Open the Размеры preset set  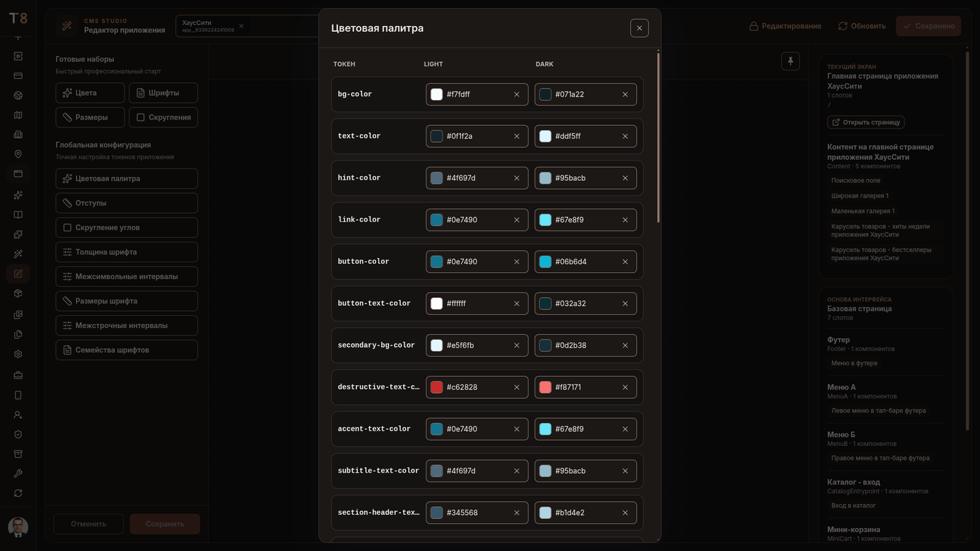90,118
